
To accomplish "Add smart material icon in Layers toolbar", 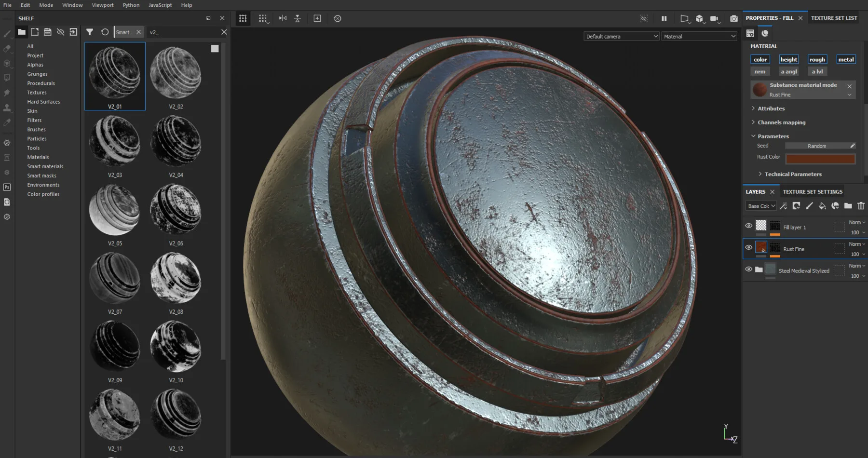I will coord(835,206).
